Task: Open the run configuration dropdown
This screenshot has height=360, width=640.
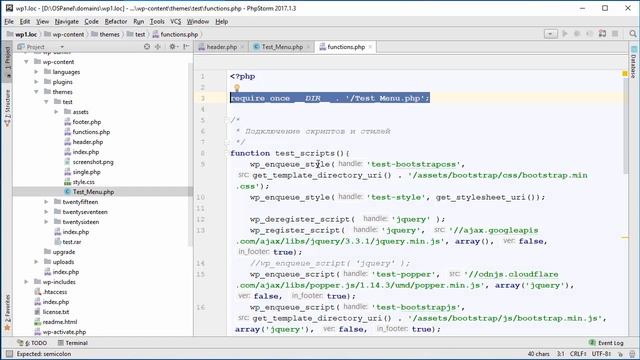Action: click(550, 34)
